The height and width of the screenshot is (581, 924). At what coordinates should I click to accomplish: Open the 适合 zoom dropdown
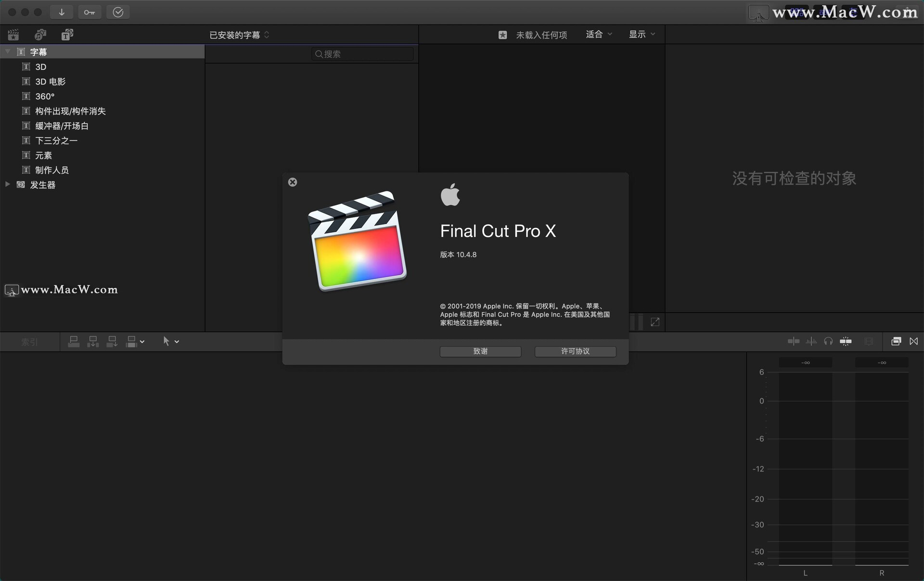pos(599,34)
